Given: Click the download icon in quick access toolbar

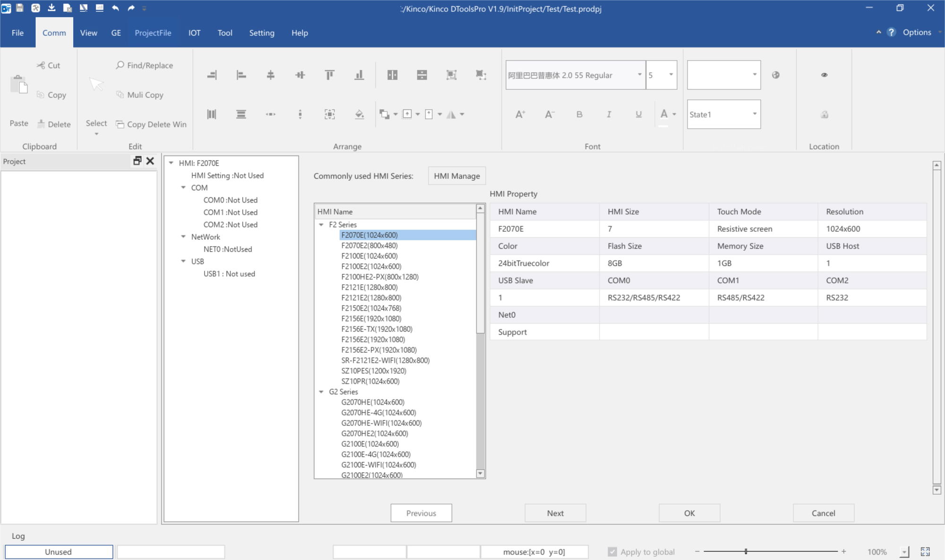Looking at the screenshot, I should (x=52, y=8).
